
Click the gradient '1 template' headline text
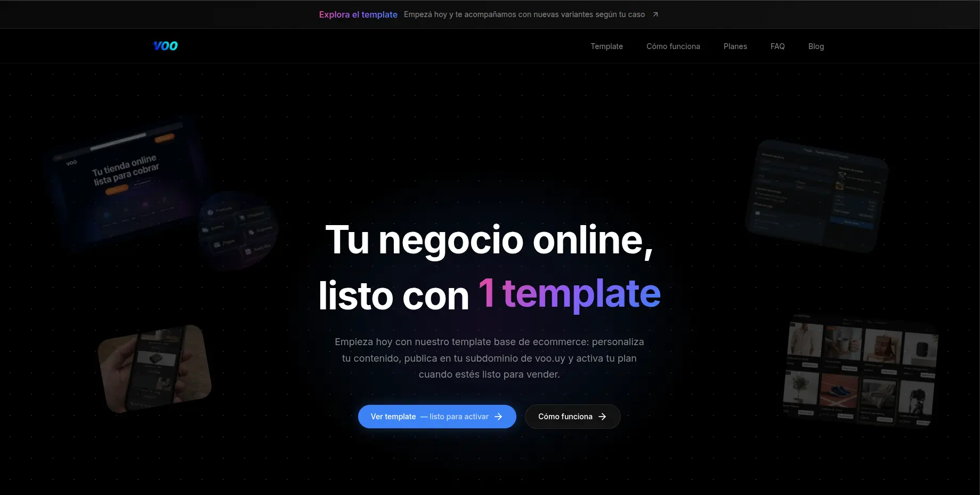[x=569, y=293]
